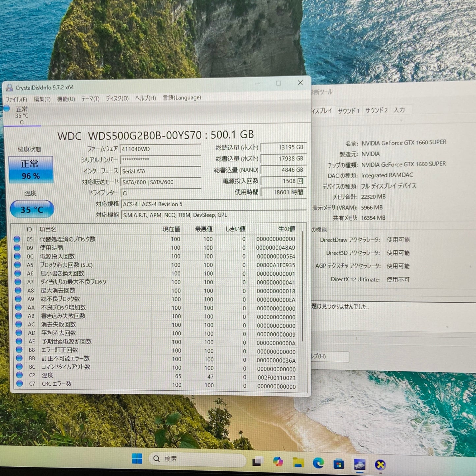This screenshot has width=476, height=476.
Task: Open the Windows Start menu
Action: pos(137,459)
